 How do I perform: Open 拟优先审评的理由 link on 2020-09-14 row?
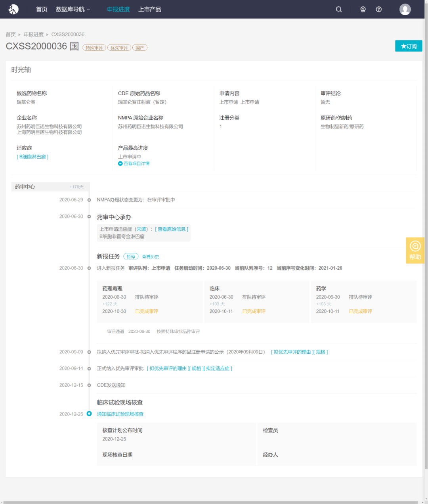[x=168, y=368]
